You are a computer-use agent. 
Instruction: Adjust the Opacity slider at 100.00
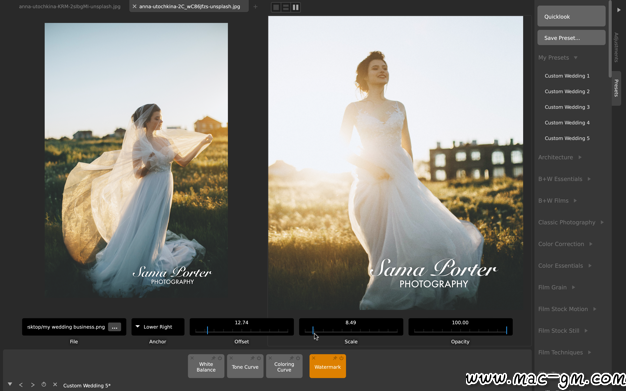pos(460,327)
